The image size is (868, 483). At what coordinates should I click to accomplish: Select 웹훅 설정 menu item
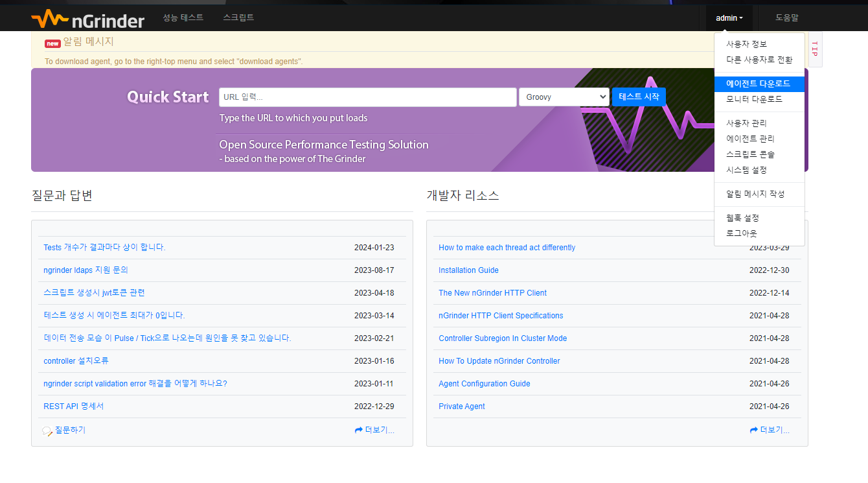point(759,218)
